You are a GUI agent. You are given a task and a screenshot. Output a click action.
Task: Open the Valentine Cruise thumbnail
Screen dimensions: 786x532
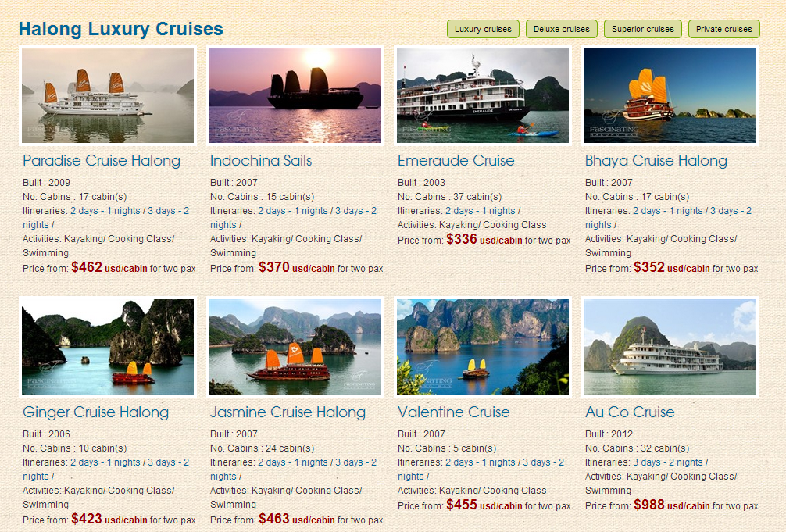point(483,347)
